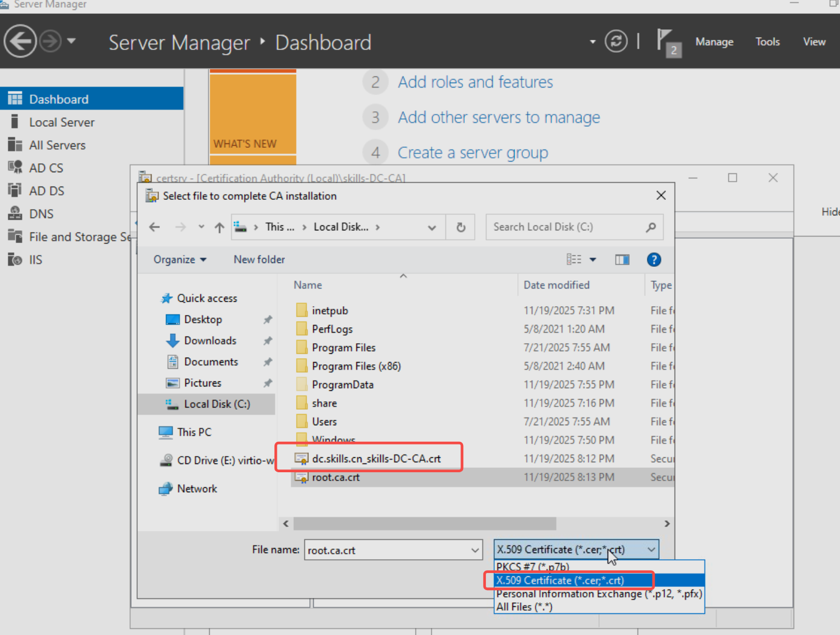Choose All Files (*.*) file type
Image resolution: width=840 pixels, height=635 pixels.
[599, 607]
